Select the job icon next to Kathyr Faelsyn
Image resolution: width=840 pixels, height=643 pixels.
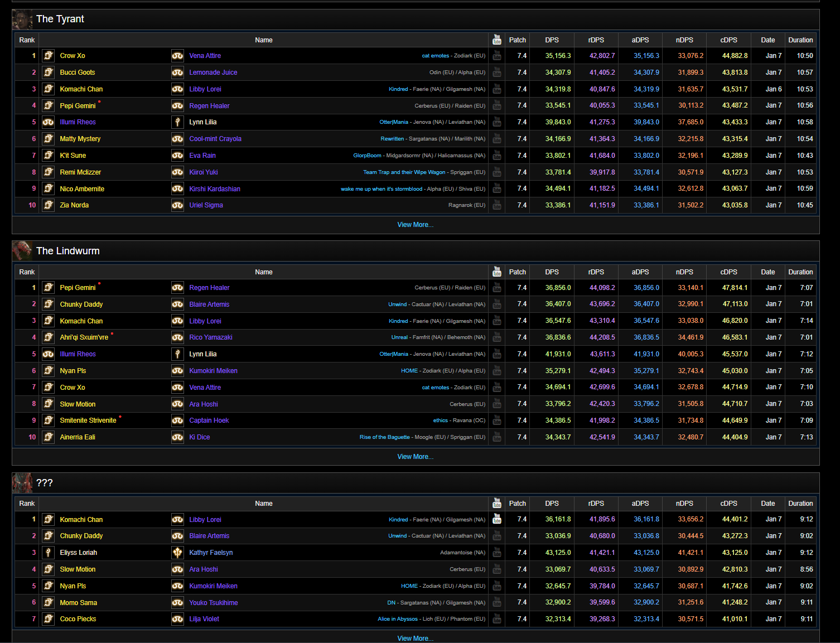(x=177, y=552)
